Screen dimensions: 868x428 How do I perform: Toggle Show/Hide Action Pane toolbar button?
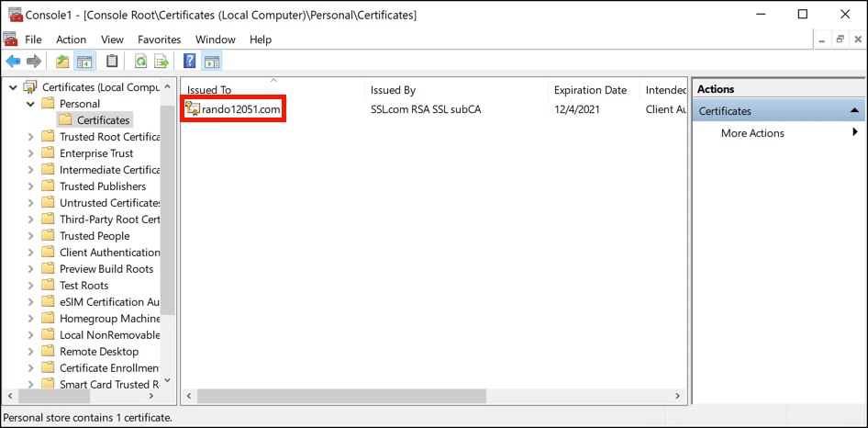coord(211,62)
